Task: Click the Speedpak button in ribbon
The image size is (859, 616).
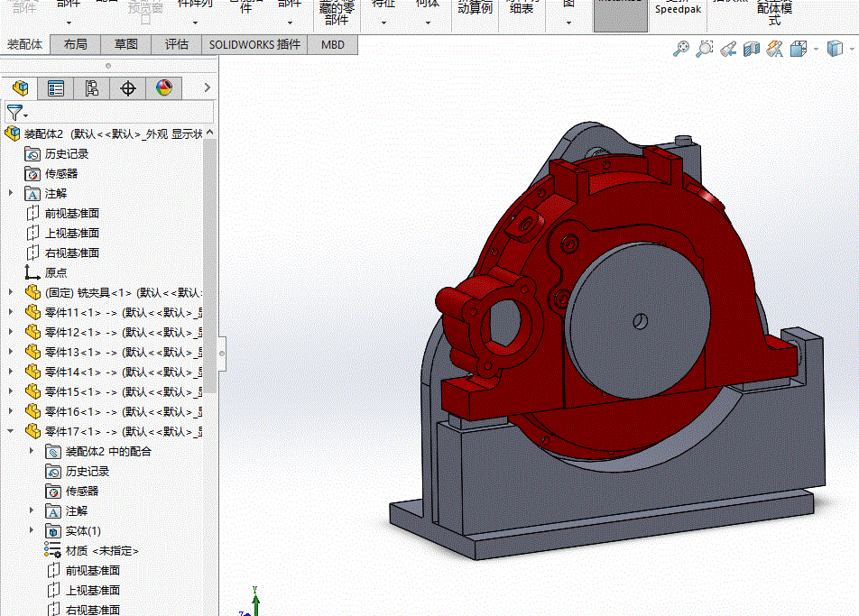Action: (677, 10)
